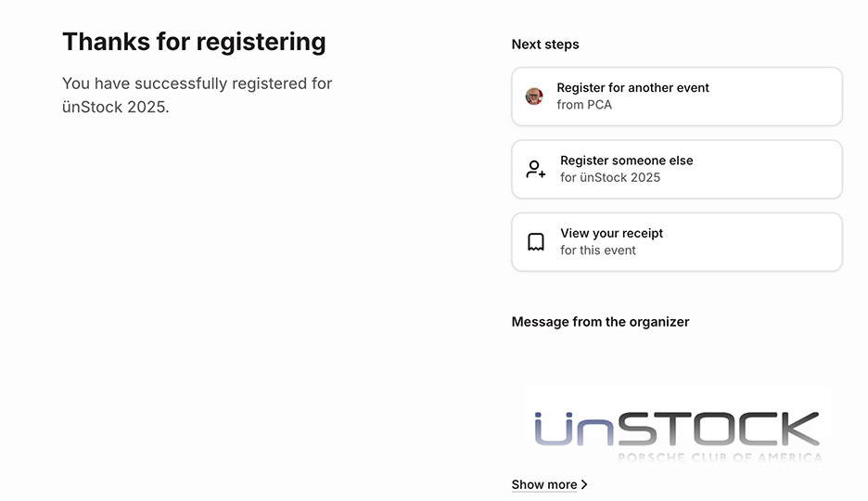The image size is (868, 501).
Task: Click 'for this event' subtitle text
Action: [598, 250]
